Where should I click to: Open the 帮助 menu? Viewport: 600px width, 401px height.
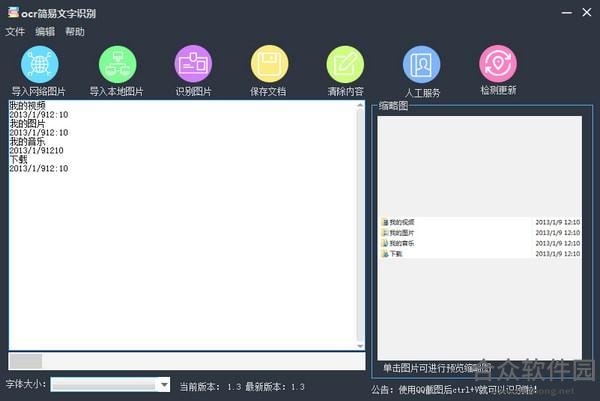pos(75,31)
